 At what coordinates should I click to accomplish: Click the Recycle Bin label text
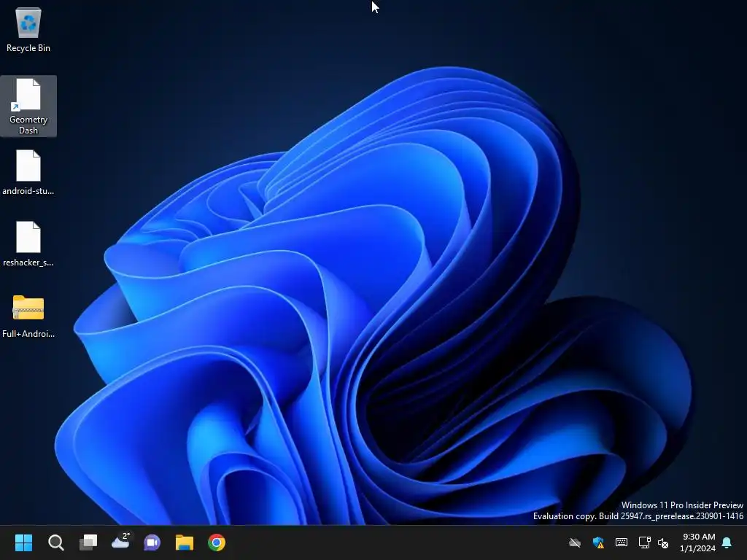click(x=28, y=48)
